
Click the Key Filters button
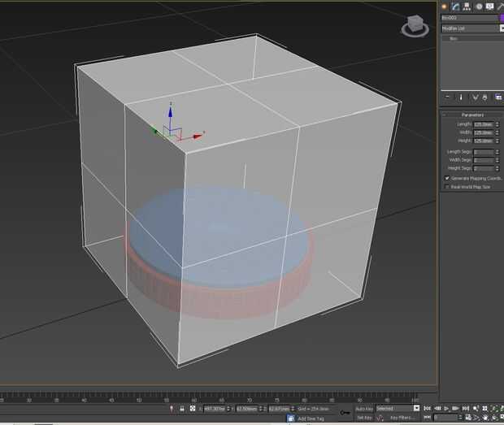pyautogui.click(x=401, y=418)
